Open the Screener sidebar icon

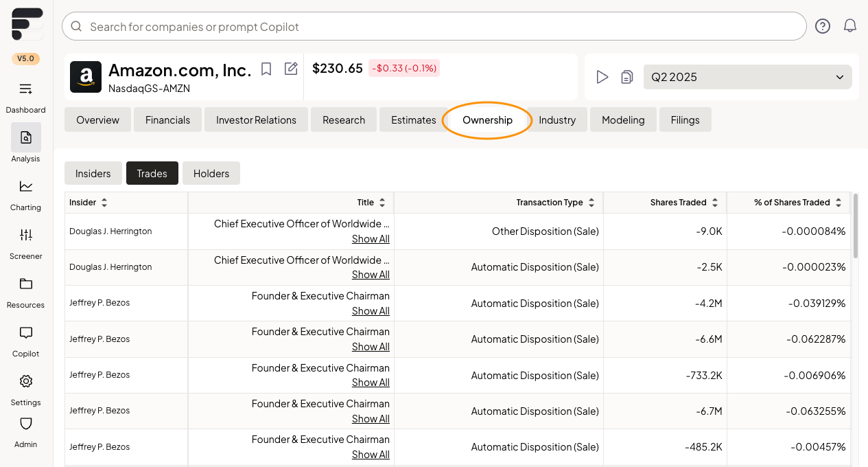tap(25, 235)
